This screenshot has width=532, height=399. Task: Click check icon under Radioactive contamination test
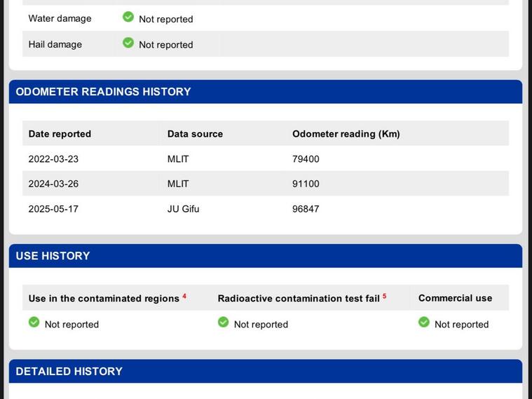pos(223,323)
